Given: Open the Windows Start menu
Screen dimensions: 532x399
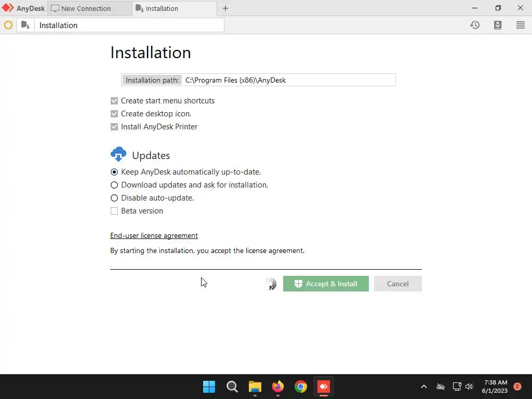Looking at the screenshot, I should tap(209, 387).
